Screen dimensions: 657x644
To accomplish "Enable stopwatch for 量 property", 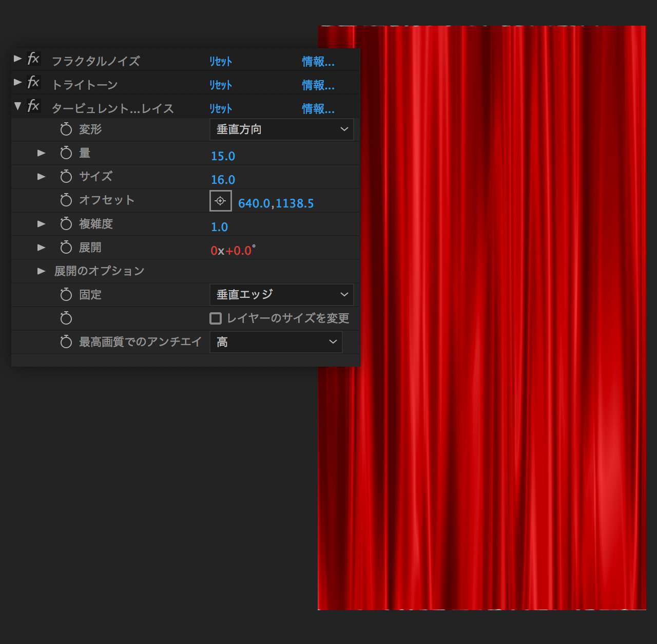I will click(x=66, y=153).
